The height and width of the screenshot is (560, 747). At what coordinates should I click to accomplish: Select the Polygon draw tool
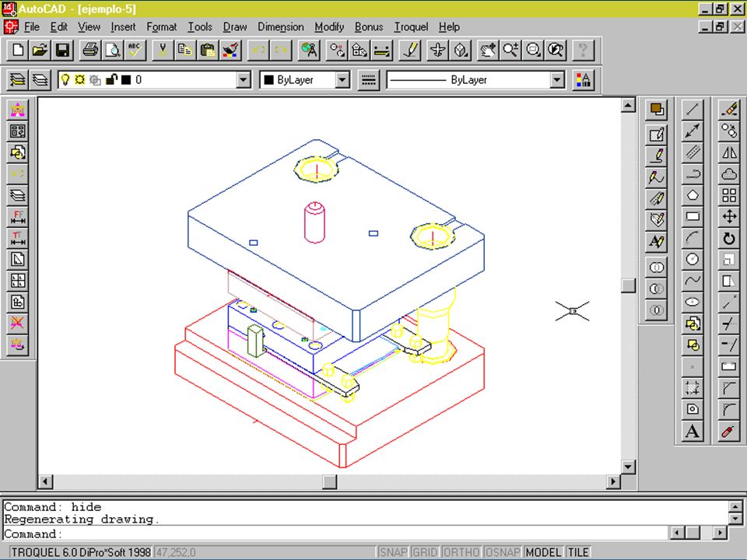pyautogui.click(x=693, y=194)
